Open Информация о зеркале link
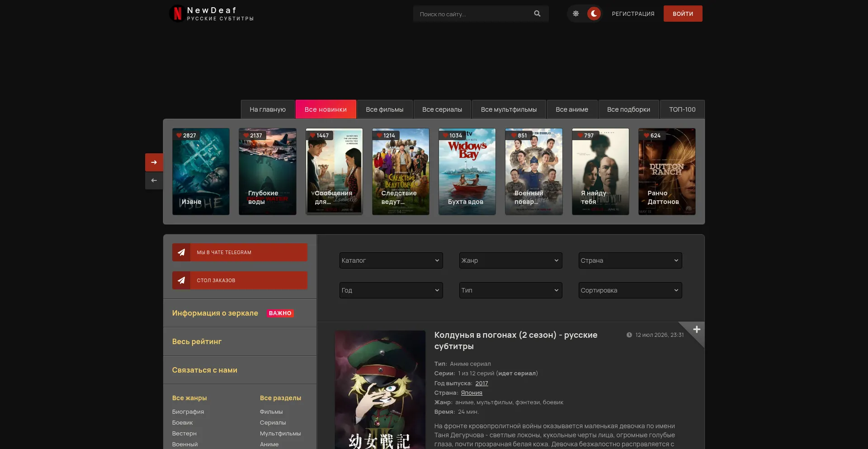The height and width of the screenshot is (449, 868). click(215, 313)
